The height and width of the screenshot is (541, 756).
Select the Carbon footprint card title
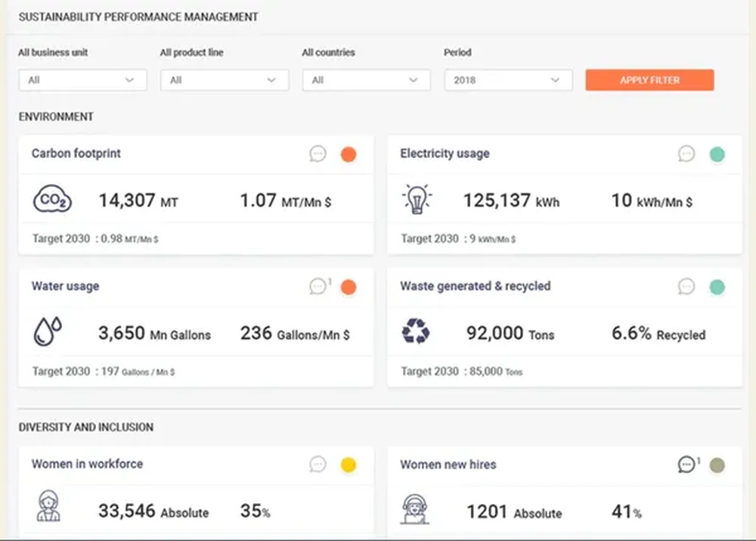click(76, 154)
